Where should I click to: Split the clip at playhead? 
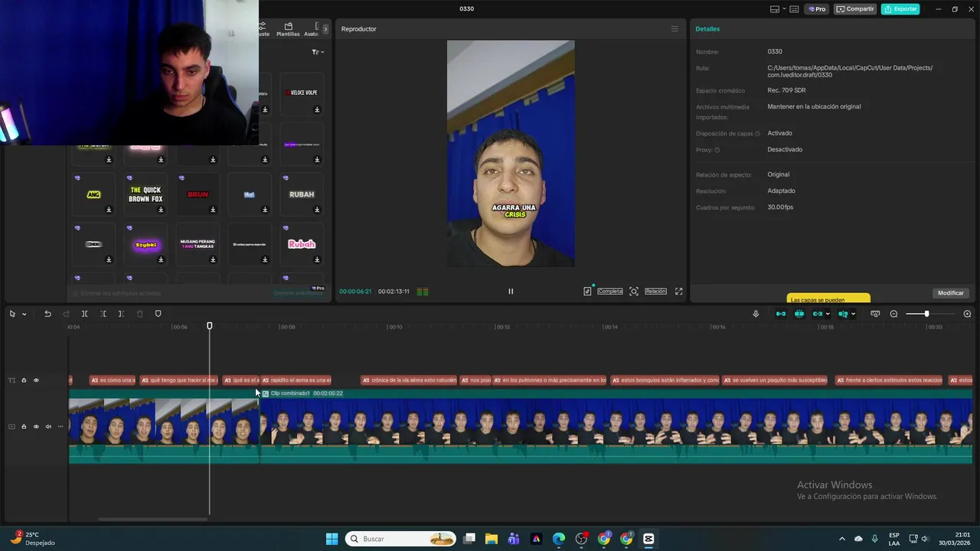pos(84,314)
